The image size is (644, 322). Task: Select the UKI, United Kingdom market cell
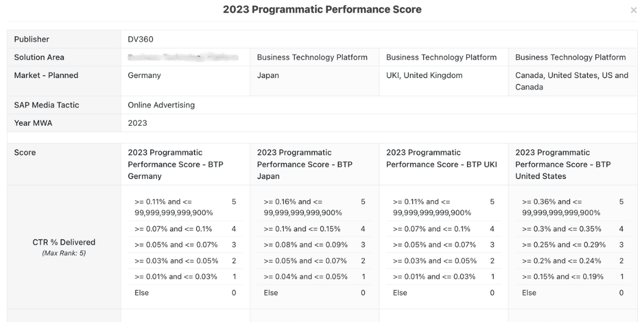pyautogui.click(x=424, y=76)
